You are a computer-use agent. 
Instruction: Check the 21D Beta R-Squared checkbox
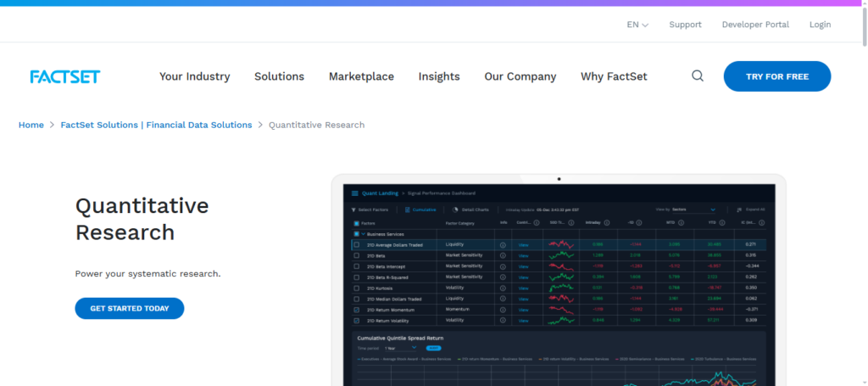tap(357, 277)
